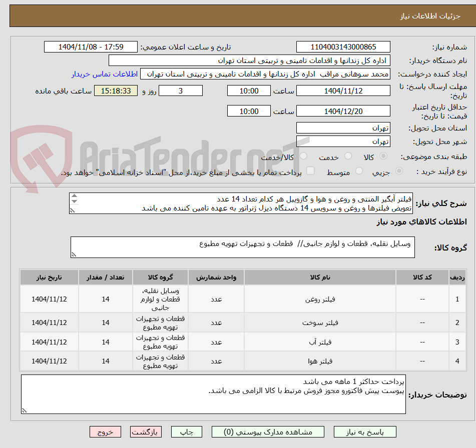Select the فیلتر آب item cell
The width and height of the screenshot is (476, 448).
(320, 342)
